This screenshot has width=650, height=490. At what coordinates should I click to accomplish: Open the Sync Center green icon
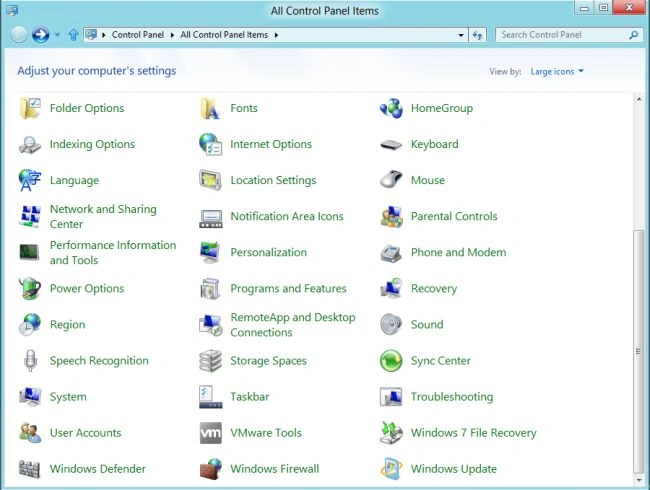tap(391, 360)
